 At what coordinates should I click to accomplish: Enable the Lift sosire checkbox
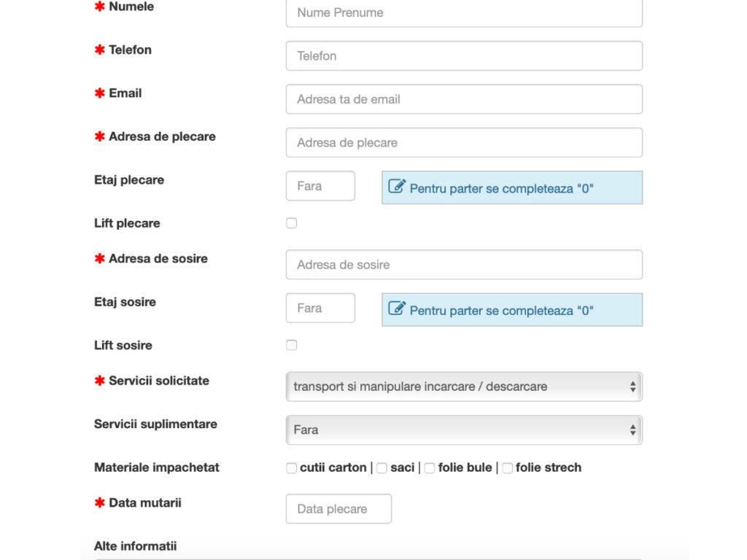coord(291,344)
